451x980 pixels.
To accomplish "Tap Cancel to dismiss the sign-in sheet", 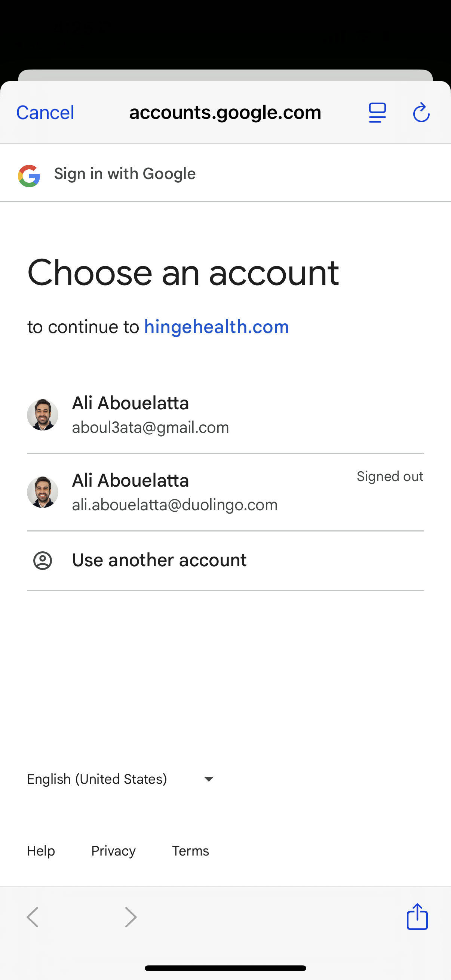I will [45, 112].
